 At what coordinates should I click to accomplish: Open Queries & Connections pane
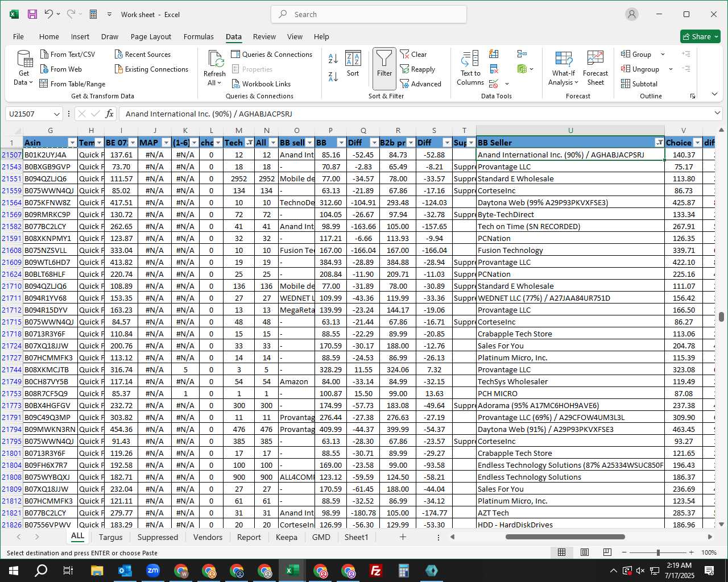click(272, 55)
